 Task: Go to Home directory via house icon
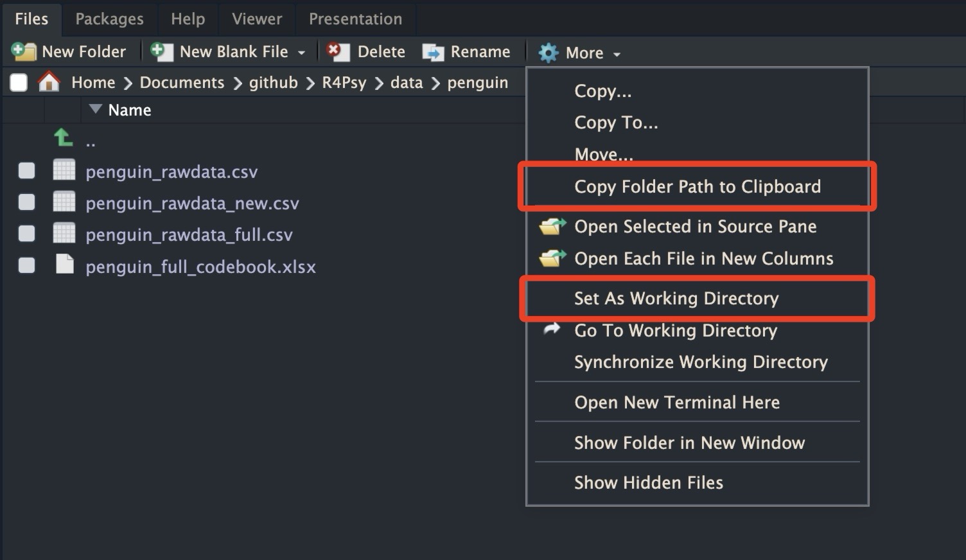tap(49, 82)
